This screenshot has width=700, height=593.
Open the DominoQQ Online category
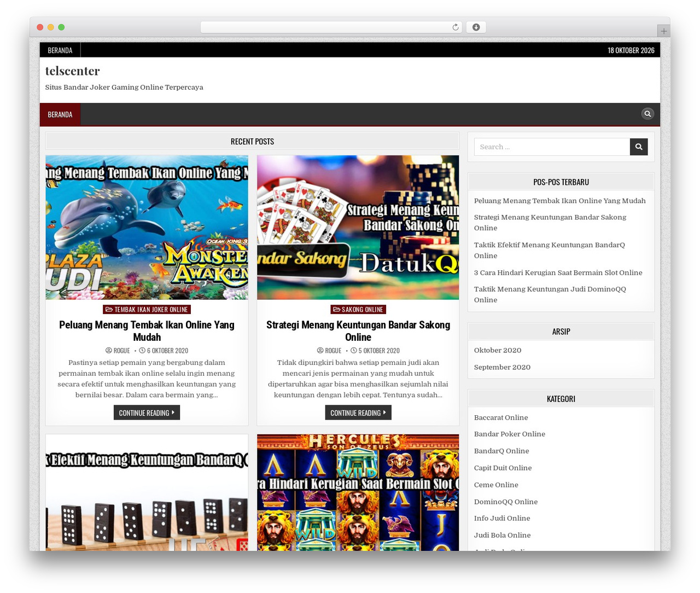pos(506,502)
